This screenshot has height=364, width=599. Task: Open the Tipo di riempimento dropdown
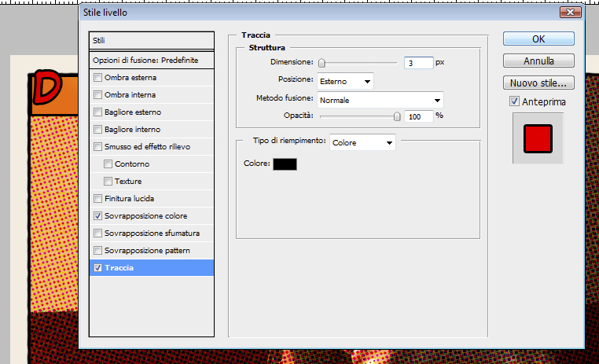point(362,142)
